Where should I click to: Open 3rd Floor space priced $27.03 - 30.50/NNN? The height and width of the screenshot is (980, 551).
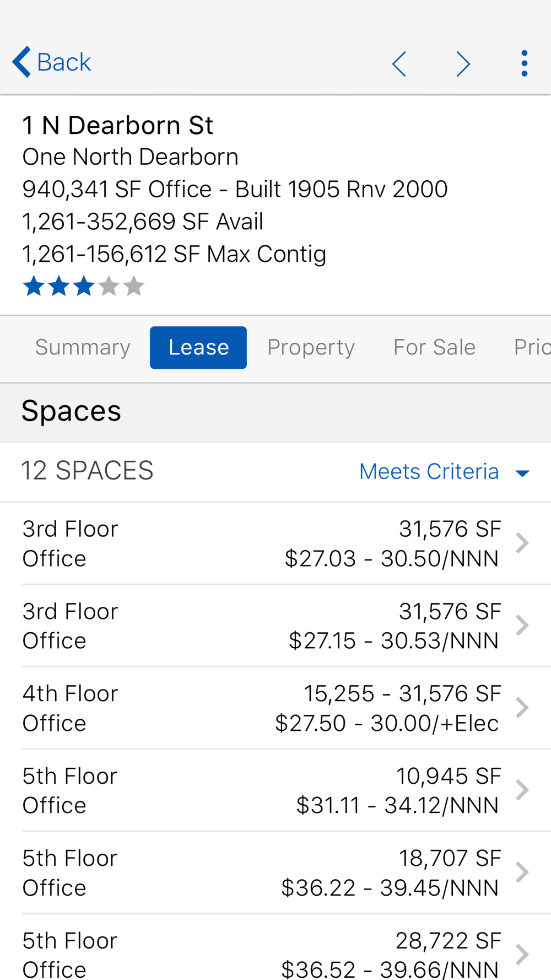tap(275, 543)
